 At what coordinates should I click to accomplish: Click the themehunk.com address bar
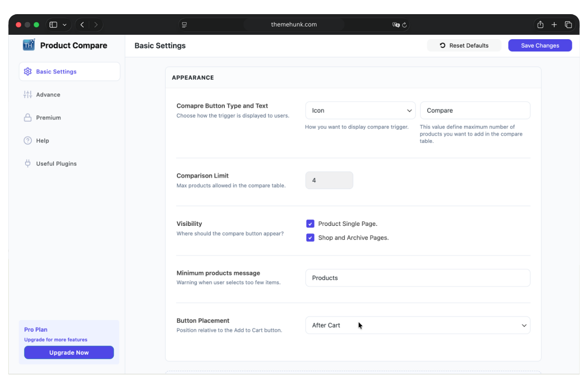point(294,24)
